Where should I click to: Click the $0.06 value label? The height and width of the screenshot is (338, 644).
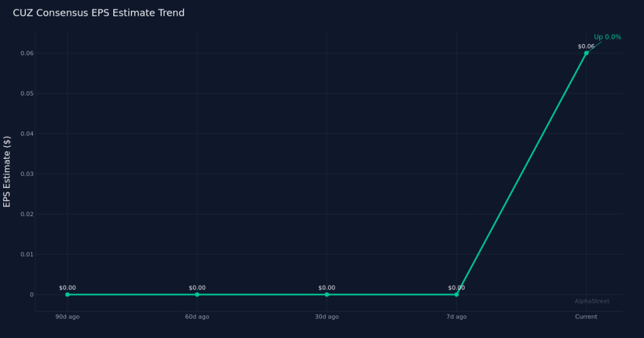pyautogui.click(x=586, y=46)
